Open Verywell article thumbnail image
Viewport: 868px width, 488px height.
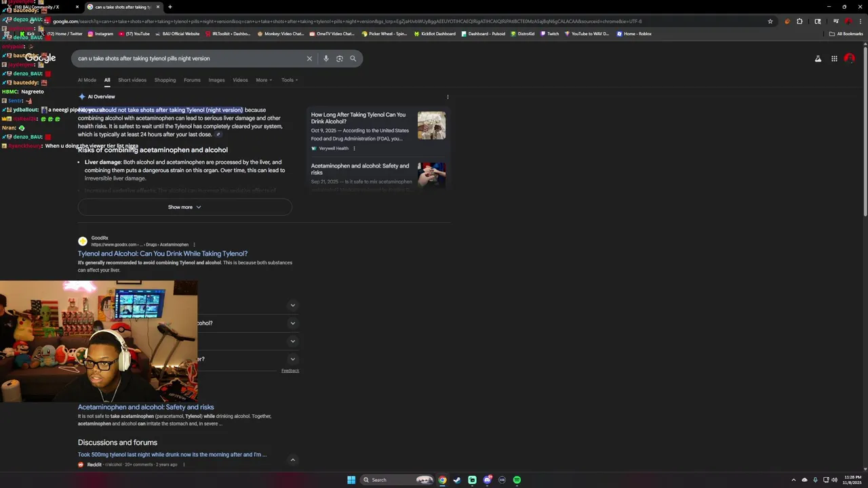(x=431, y=125)
